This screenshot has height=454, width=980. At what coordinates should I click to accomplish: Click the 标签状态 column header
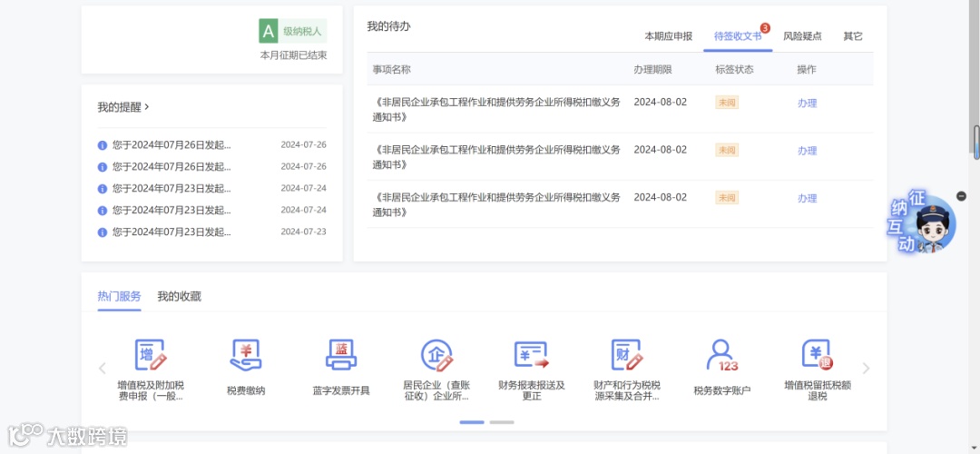(x=734, y=69)
